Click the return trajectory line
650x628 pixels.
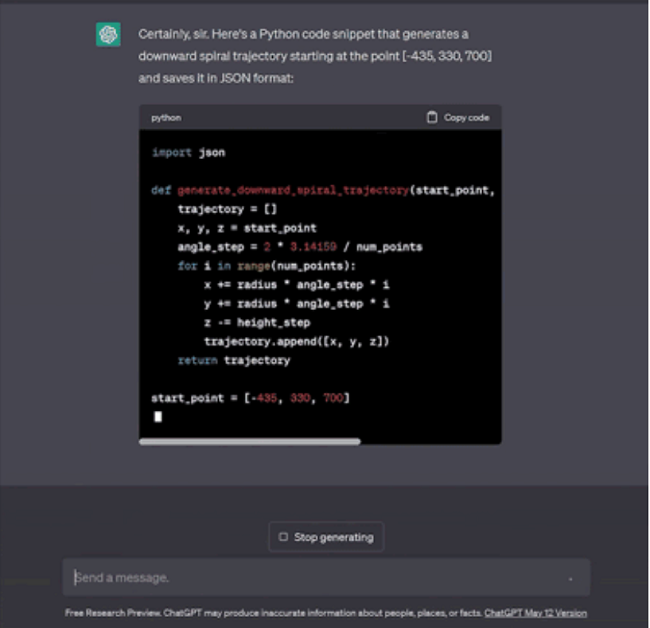tap(233, 360)
